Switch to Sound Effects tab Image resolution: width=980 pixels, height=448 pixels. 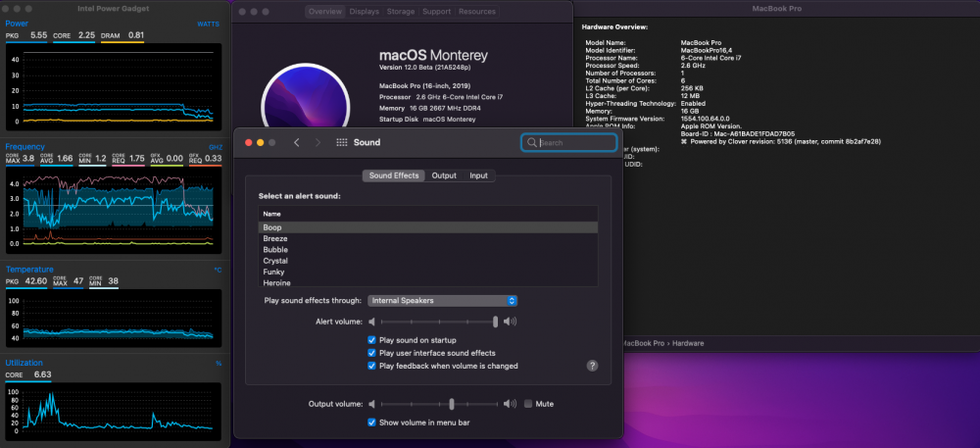pos(394,175)
